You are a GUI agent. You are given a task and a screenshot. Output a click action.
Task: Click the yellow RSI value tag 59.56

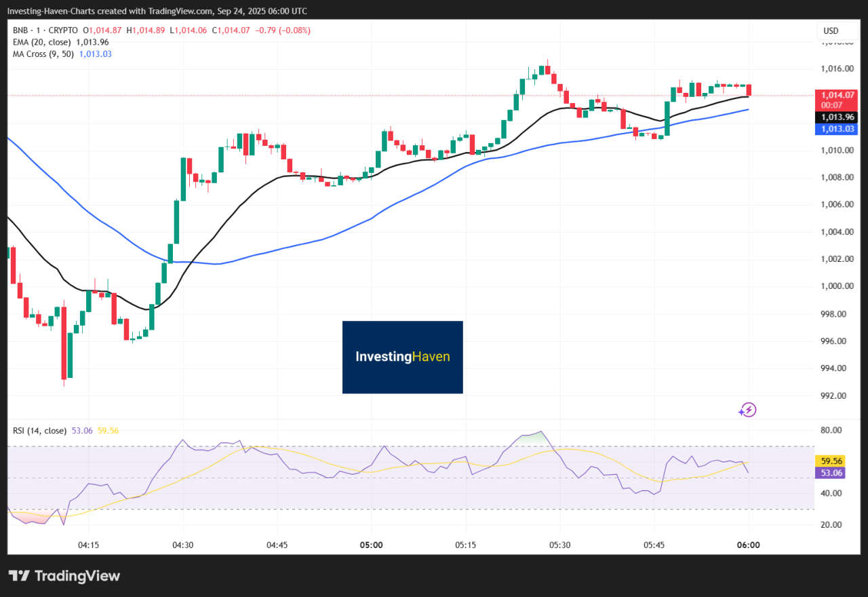831,461
